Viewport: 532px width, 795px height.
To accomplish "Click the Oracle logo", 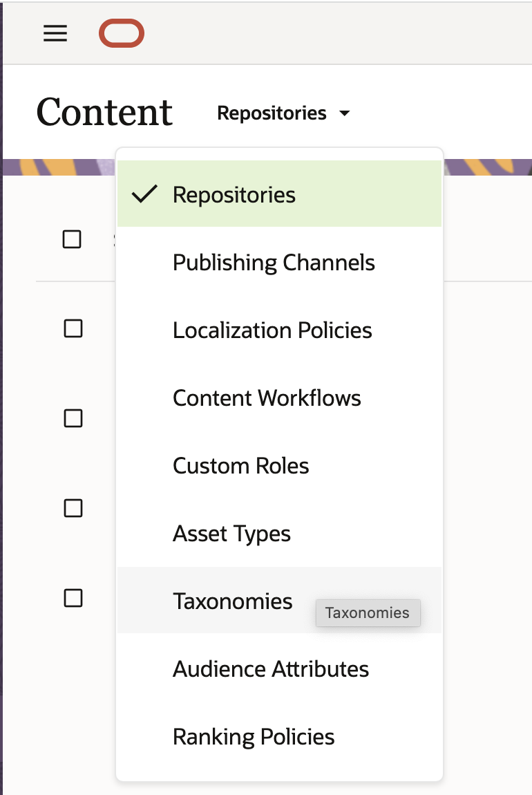I will pyautogui.click(x=122, y=32).
